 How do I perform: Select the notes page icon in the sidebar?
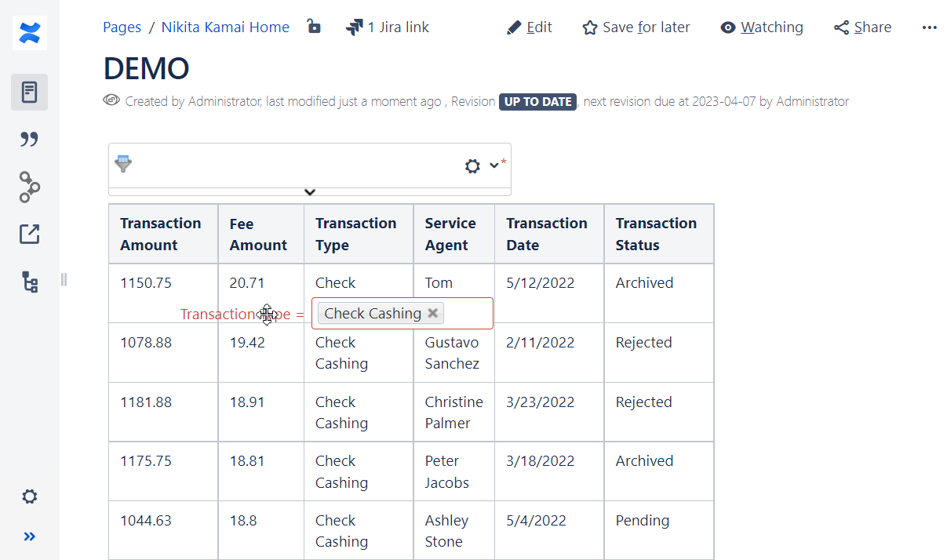pyautogui.click(x=29, y=92)
